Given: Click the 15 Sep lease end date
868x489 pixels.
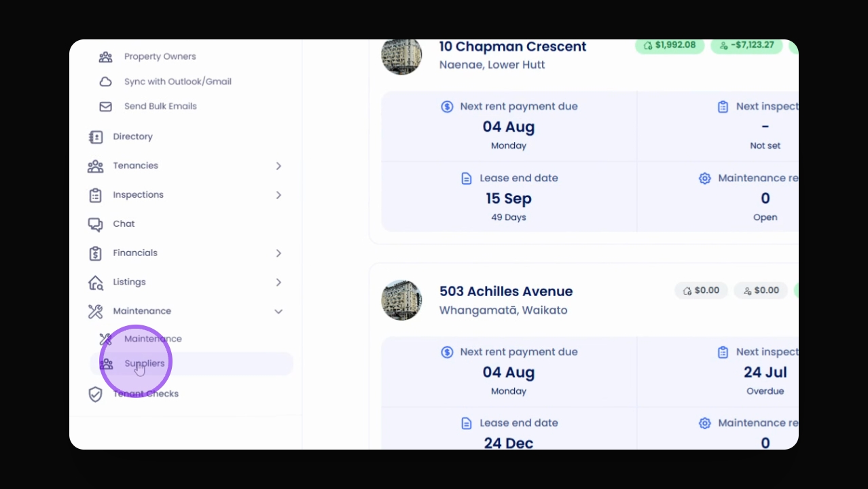Looking at the screenshot, I should point(509,199).
